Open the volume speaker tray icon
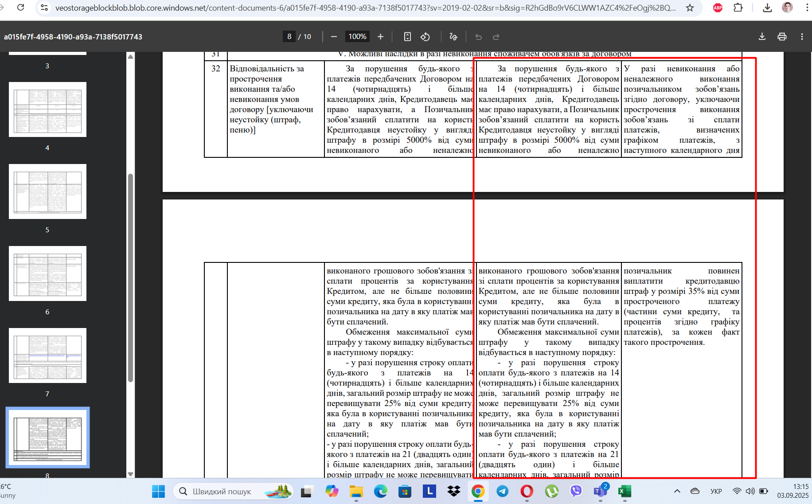The height and width of the screenshot is (504, 812). pos(750,491)
